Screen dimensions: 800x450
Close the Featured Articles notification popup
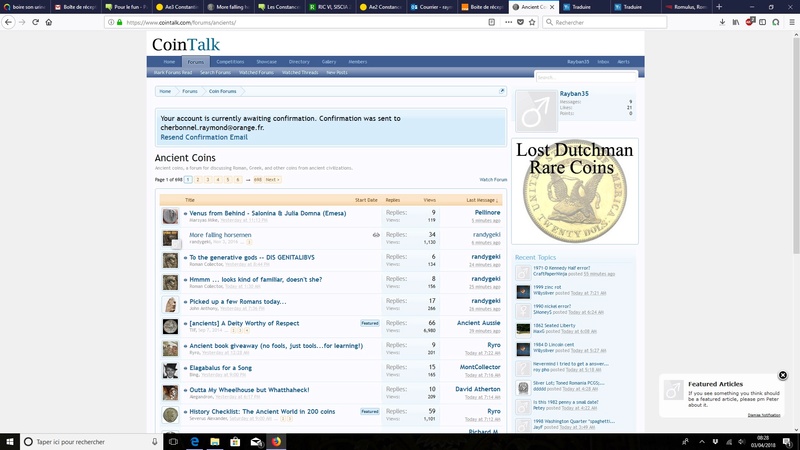pos(783,375)
